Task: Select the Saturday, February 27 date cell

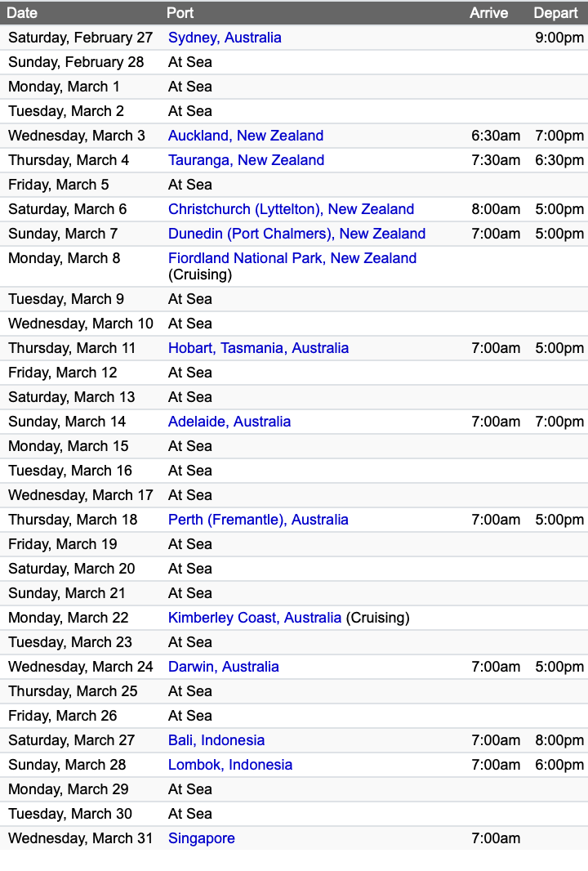Action: coord(81,38)
